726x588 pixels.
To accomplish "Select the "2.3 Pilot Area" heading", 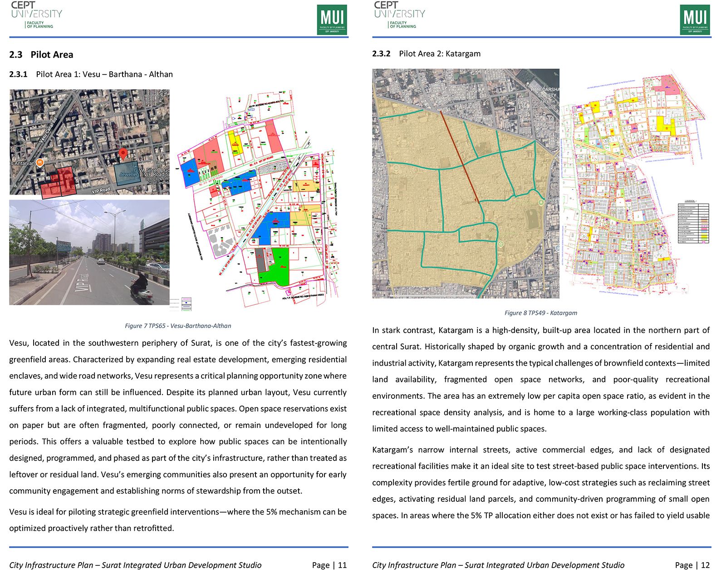I will [x=41, y=54].
